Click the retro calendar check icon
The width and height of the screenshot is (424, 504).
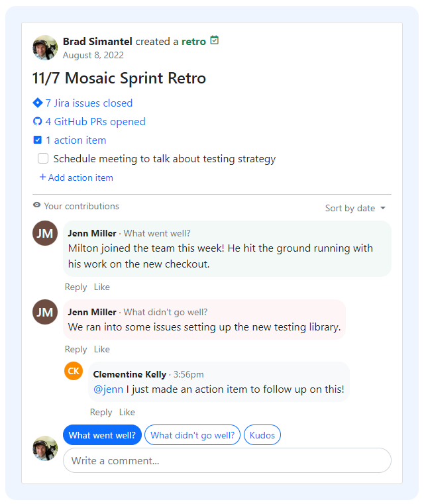(214, 40)
